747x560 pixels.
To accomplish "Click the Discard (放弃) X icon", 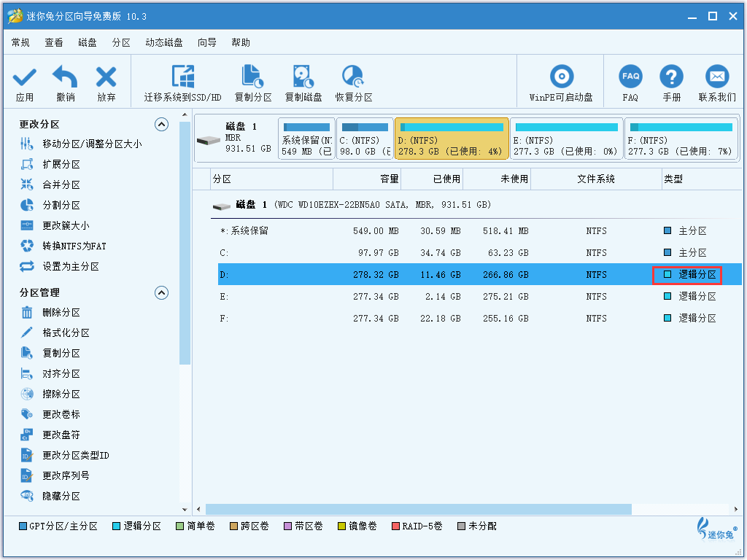I will 106,77.
